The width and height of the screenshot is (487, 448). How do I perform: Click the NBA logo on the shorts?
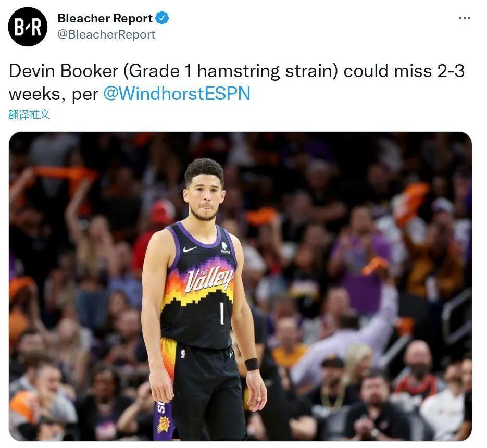pyautogui.click(x=183, y=354)
